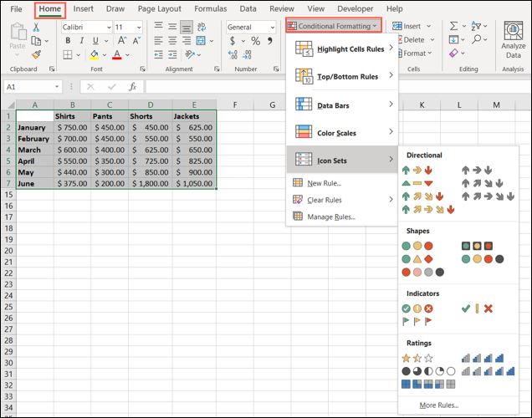
Task: Click the Cut scissors icon
Action: (x=36, y=27)
